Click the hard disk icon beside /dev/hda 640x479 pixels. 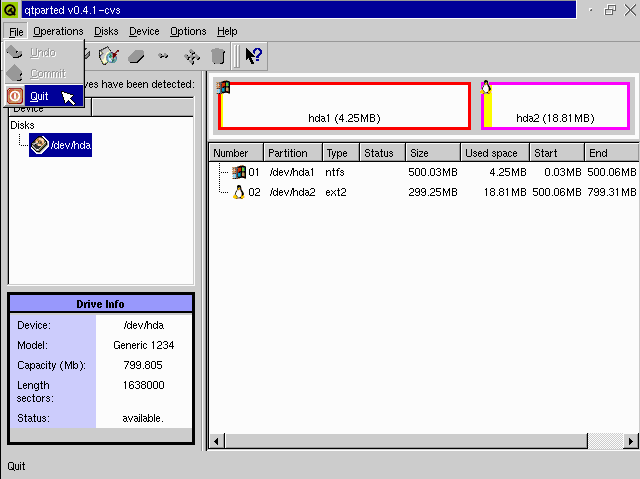click(x=40, y=145)
